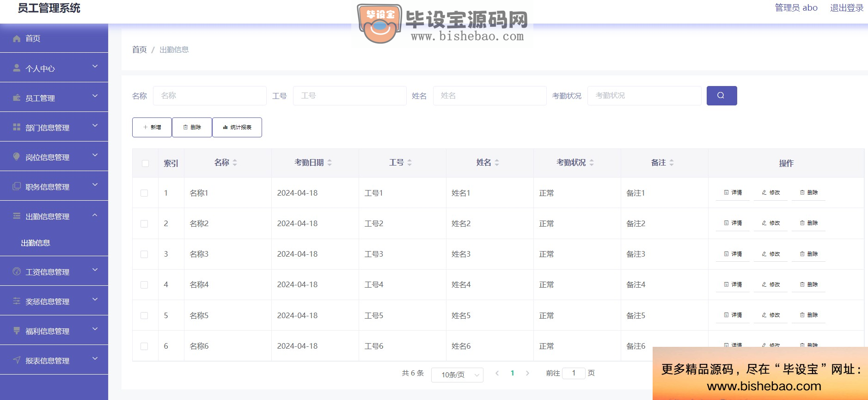Sort the 备注 column
868x400 pixels.
click(x=672, y=163)
